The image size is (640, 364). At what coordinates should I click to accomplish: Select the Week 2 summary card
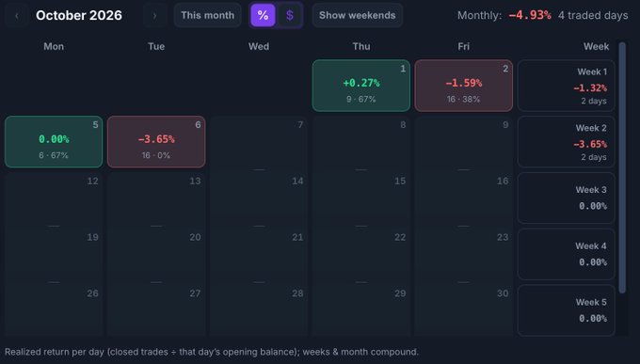point(567,142)
